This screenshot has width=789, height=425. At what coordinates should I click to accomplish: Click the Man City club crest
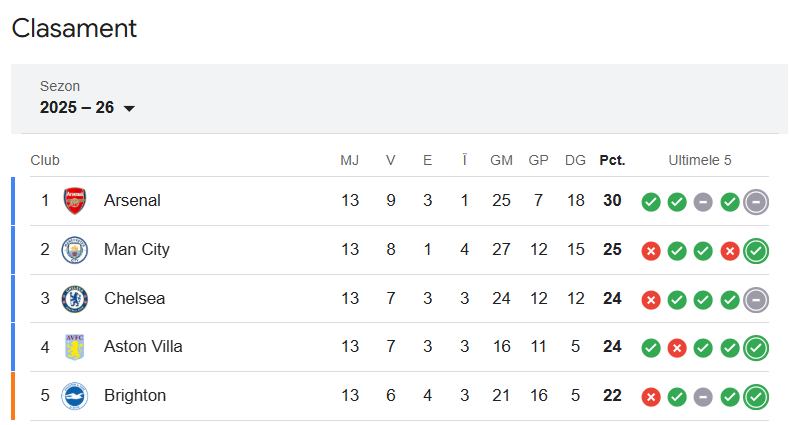click(75, 250)
